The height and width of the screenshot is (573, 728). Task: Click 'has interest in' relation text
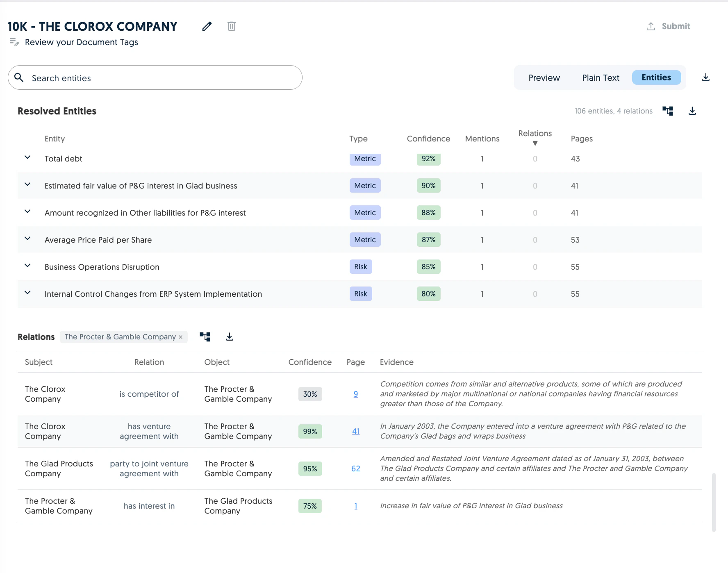point(149,506)
